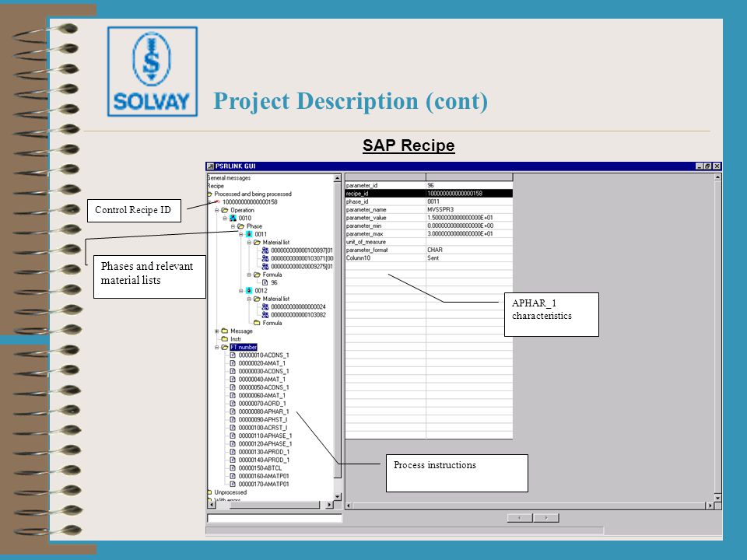Image resolution: width=747 pixels, height=560 pixels.
Task: Select recipe 100000000000000158 in tree
Action: tap(250, 202)
